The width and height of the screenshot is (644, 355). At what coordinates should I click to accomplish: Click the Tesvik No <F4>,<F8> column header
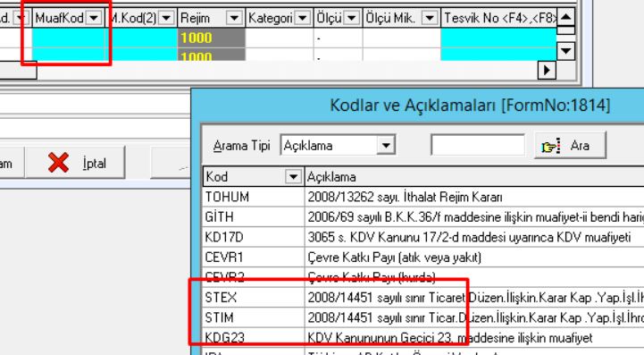(498, 18)
